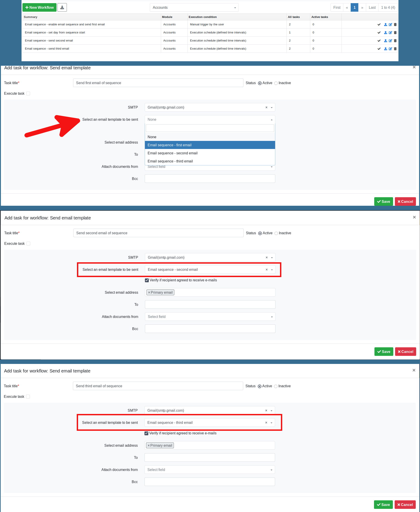Delete the 'enable email sequence and send first email' workflow
The image size is (420, 512).
[x=395, y=24]
